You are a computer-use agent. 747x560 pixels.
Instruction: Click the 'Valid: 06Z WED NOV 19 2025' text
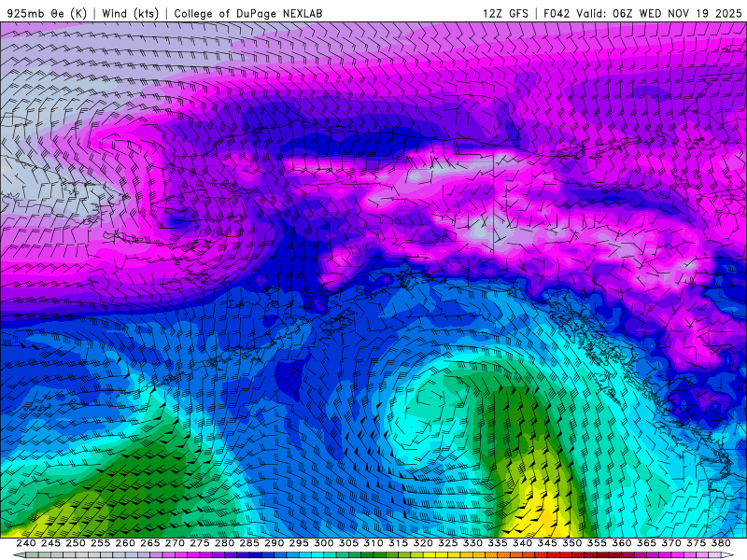[x=659, y=13]
